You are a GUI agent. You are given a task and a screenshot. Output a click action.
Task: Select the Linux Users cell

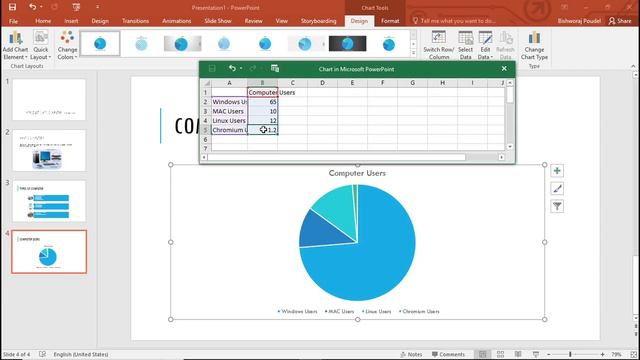click(229, 121)
